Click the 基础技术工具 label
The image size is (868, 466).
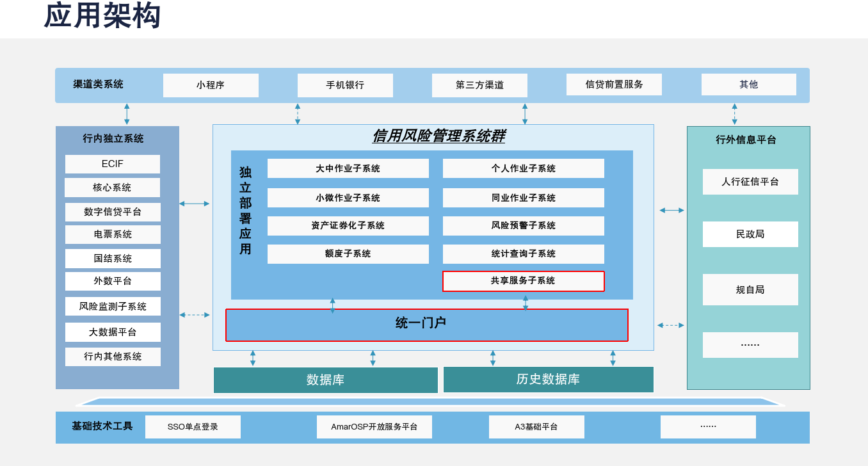point(102,426)
